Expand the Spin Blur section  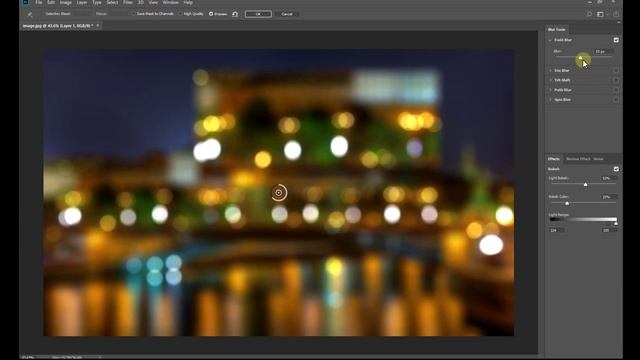550,100
